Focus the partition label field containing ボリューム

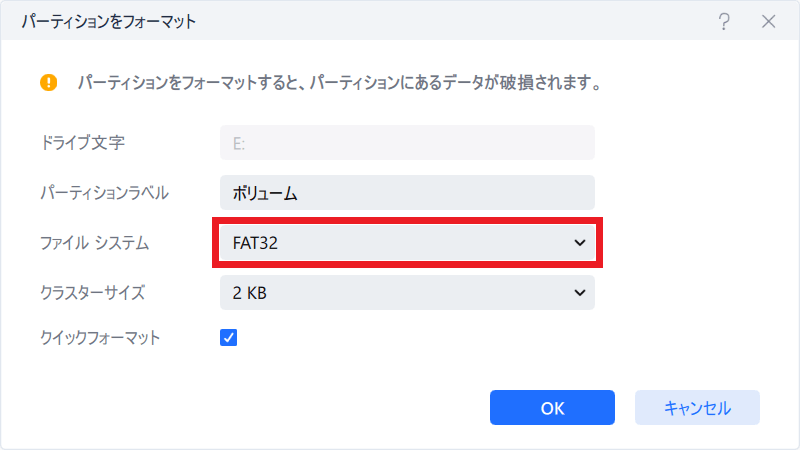[x=407, y=193]
